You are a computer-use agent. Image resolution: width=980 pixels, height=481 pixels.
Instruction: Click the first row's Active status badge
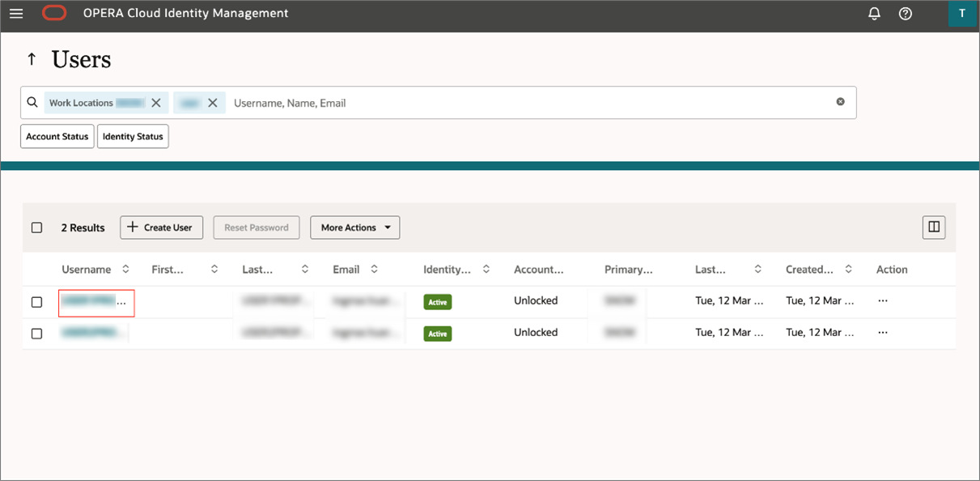click(438, 302)
